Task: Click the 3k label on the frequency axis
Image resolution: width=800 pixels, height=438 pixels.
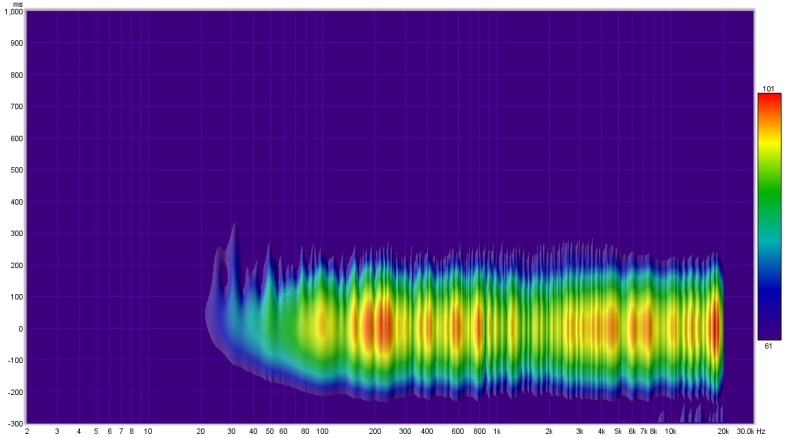Action: tap(580, 431)
